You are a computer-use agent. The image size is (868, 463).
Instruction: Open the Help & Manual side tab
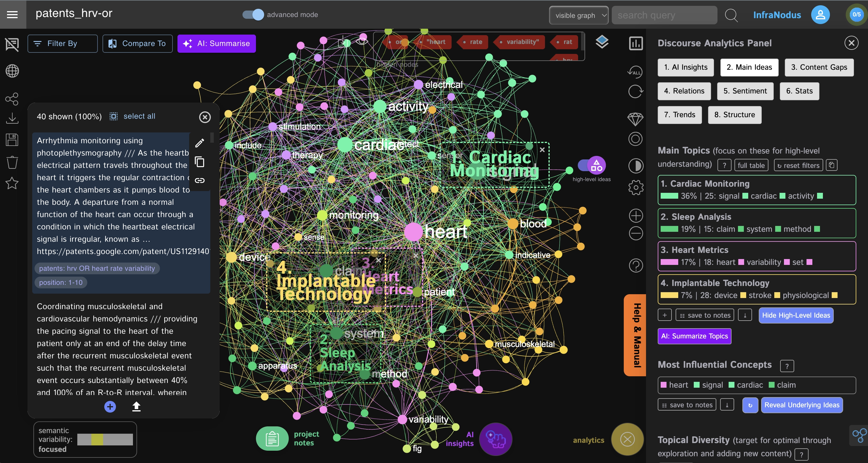coord(635,335)
